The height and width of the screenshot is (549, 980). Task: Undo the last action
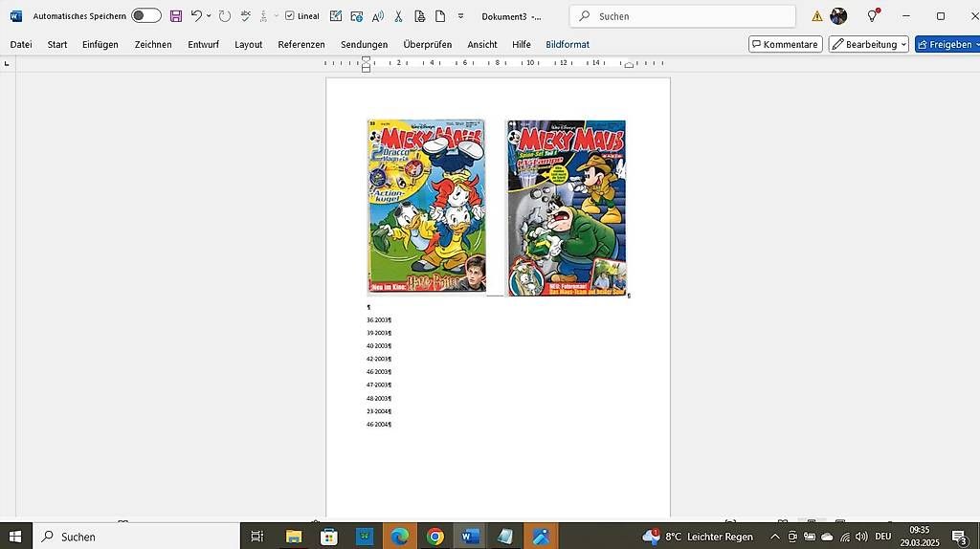196,16
